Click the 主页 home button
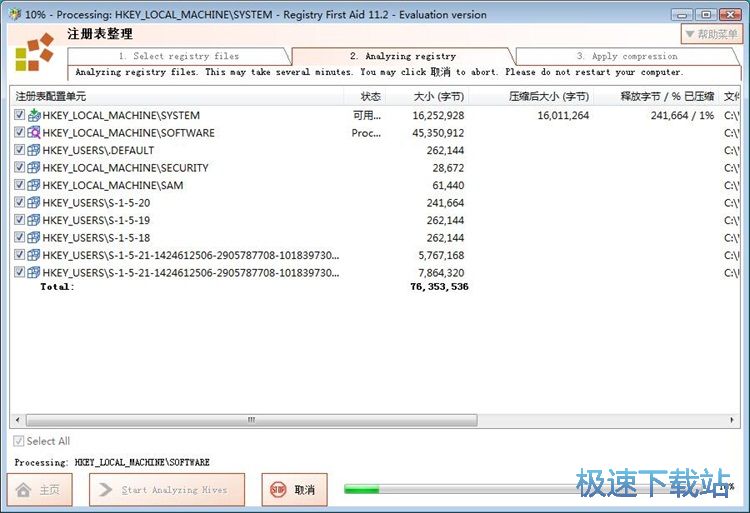750x513 pixels. tap(40, 490)
